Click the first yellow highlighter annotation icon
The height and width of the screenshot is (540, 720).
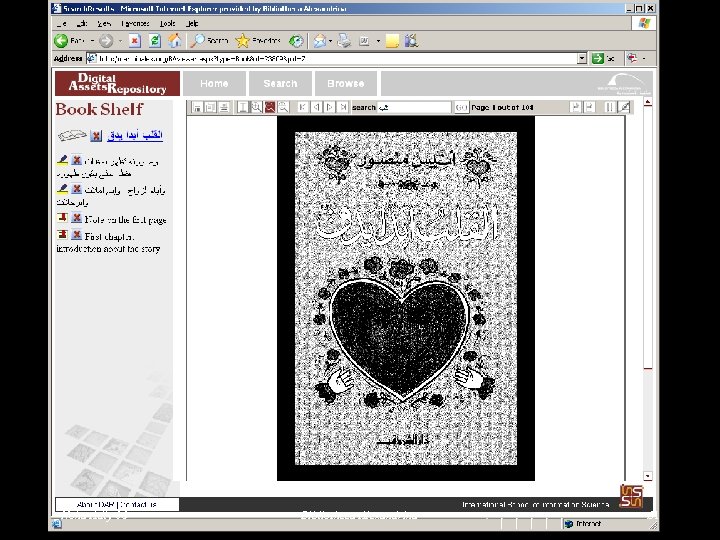pos(62,160)
